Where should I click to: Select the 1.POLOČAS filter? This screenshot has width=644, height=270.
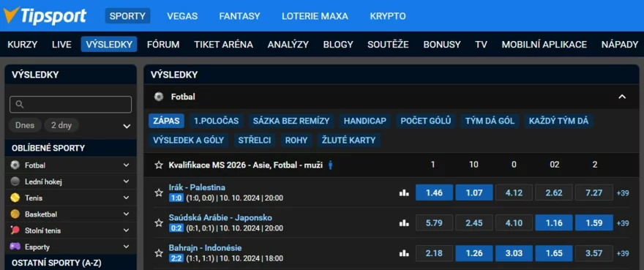tap(216, 121)
